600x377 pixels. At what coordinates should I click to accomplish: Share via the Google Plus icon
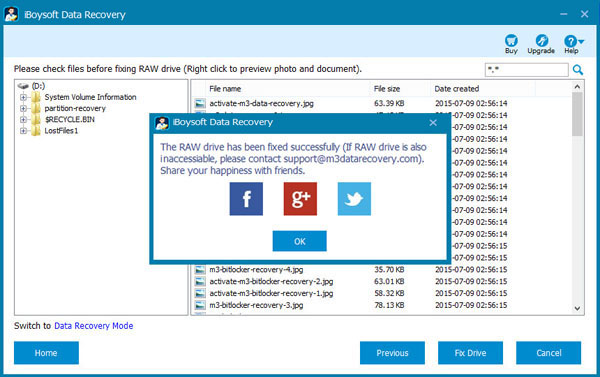(300, 199)
